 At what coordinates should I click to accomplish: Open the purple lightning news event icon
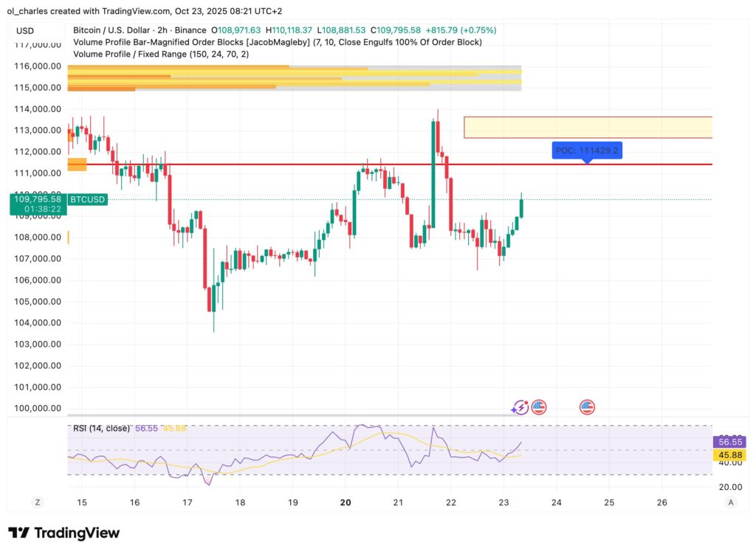point(520,406)
